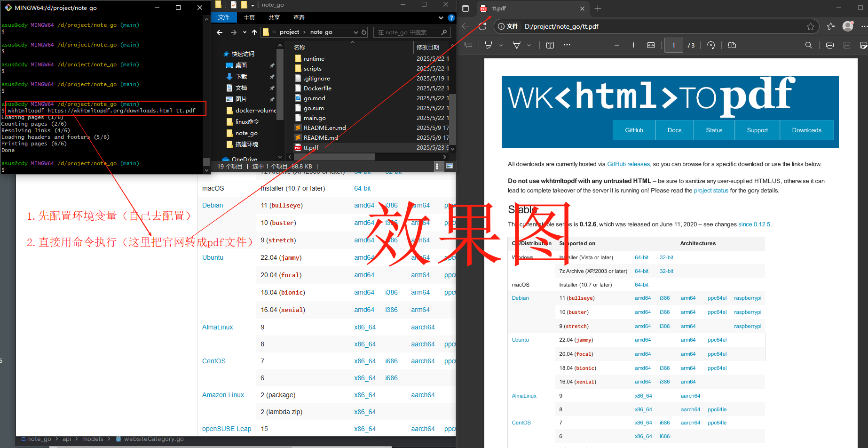
Task: Select the main.go file in Explorer
Action: 315,118
